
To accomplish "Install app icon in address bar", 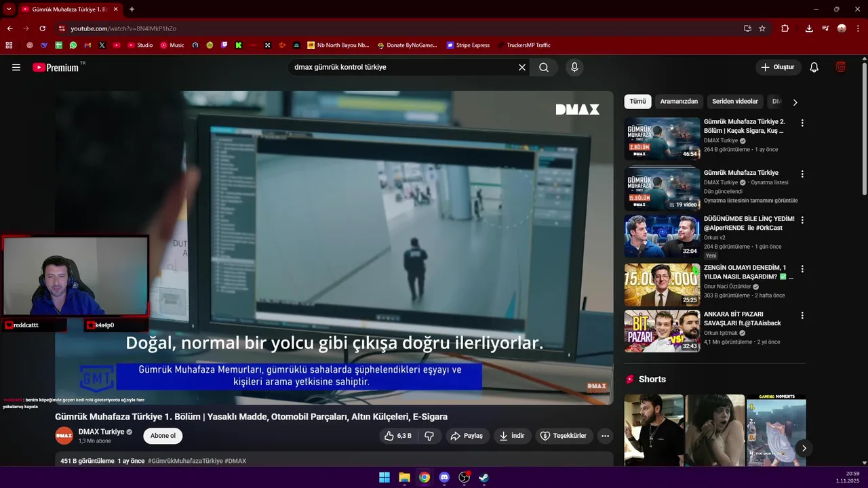I will [747, 28].
